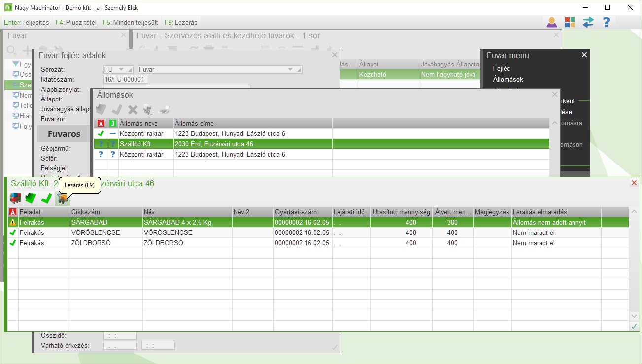Click the Várható érkezés date field
The image size is (642, 364).
(120, 345)
